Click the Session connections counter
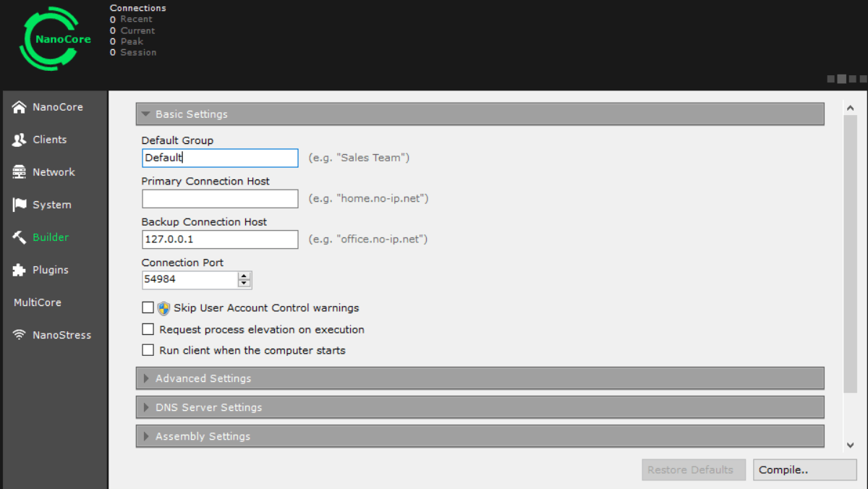This screenshot has height=489, width=868. point(133,52)
